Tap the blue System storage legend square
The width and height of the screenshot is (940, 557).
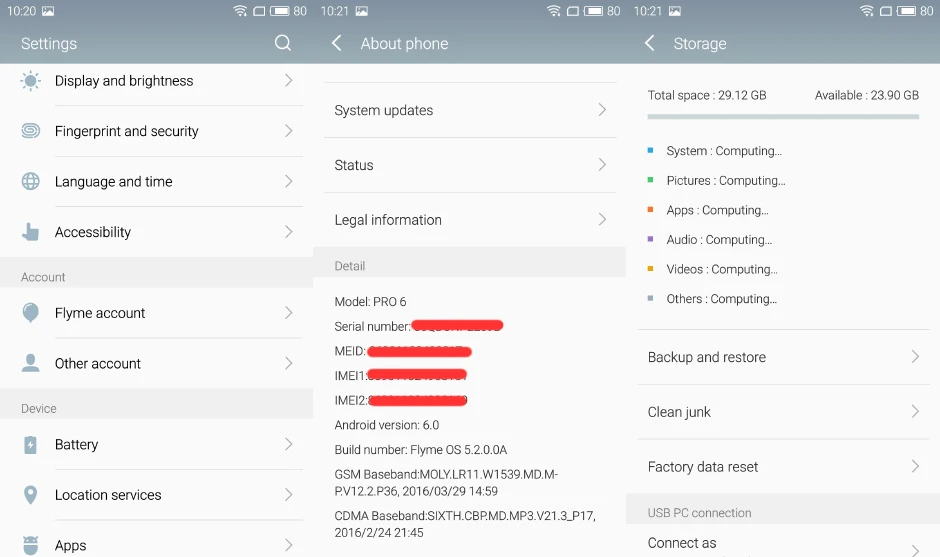[x=650, y=150]
